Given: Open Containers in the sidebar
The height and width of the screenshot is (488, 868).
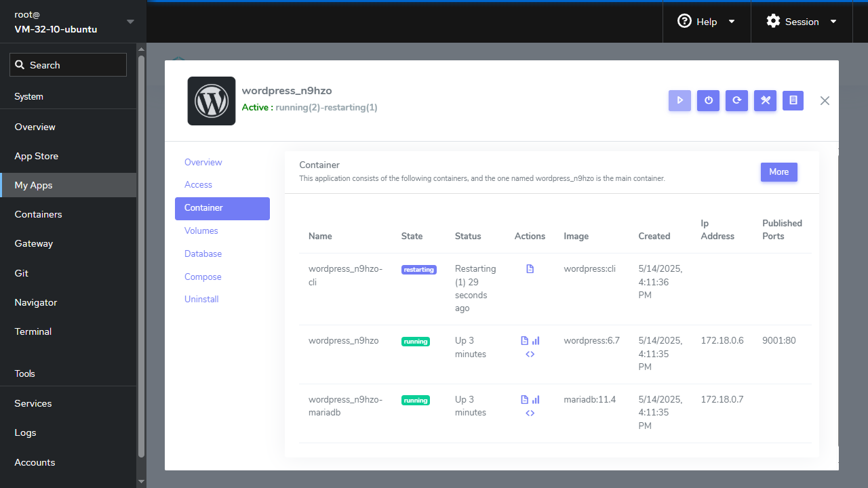Looking at the screenshot, I should (x=68, y=214).
